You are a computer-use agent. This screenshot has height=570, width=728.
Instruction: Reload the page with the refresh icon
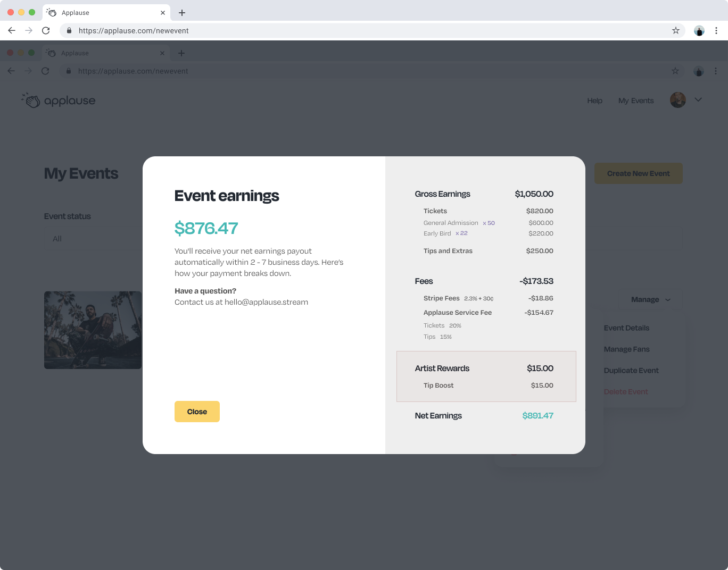(x=46, y=30)
